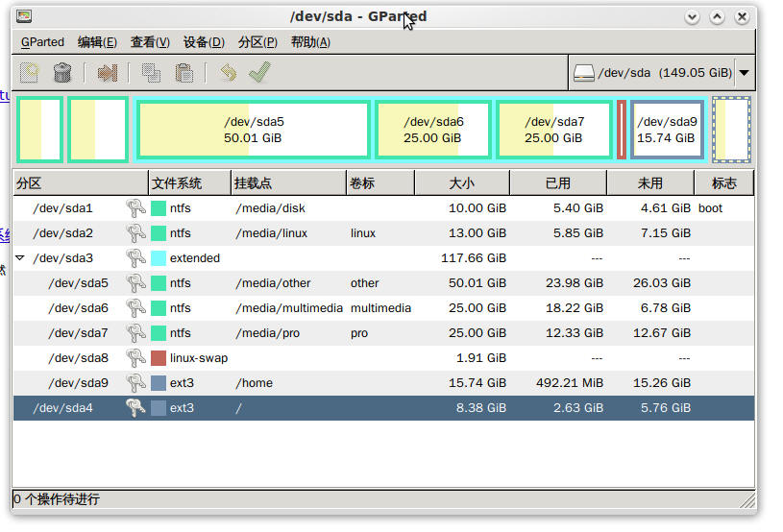
Task: Select the dashed-outline last partition block in map
Action: coord(731,130)
